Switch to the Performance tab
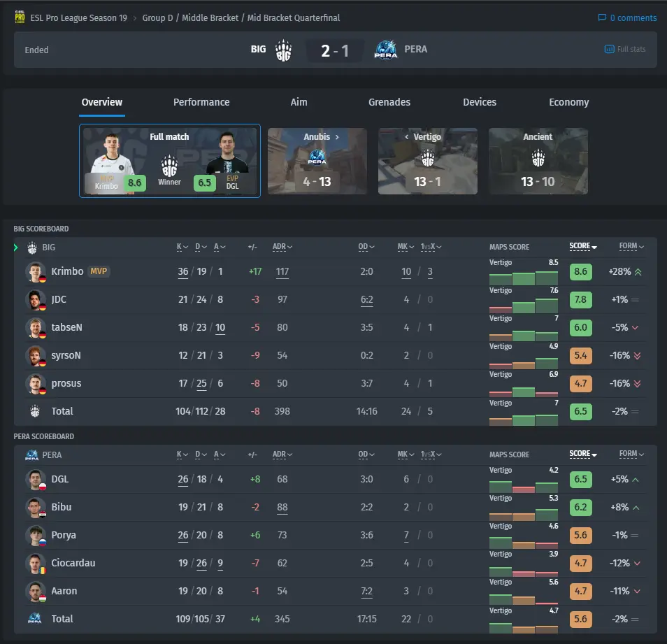 (201, 103)
